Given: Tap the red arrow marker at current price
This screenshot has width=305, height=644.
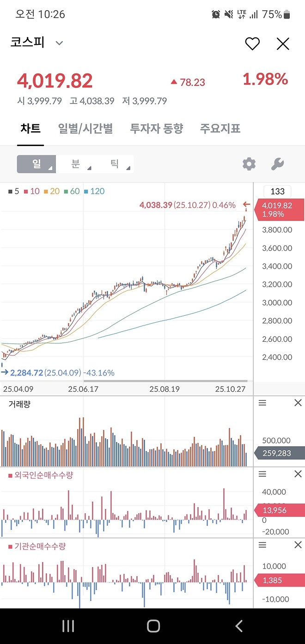Looking at the screenshot, I should click(246, 205).
